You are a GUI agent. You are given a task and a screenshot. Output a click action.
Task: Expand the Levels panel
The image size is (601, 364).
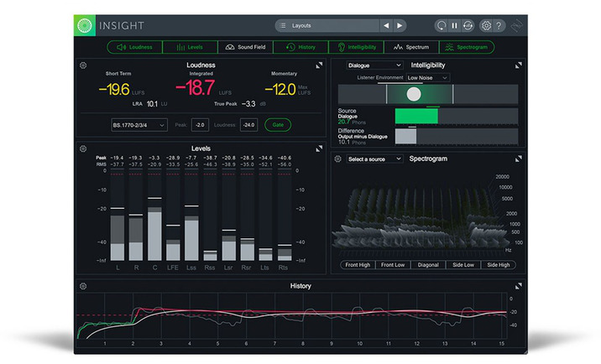coord(319,148)
